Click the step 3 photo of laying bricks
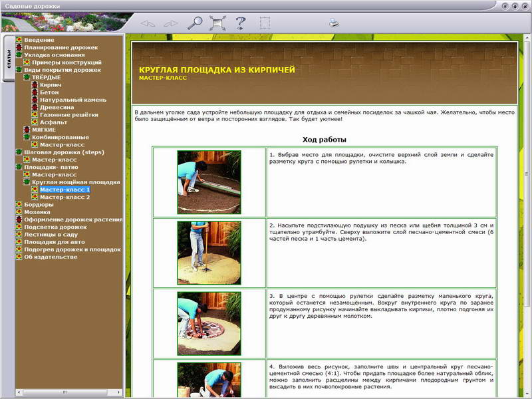This screenshot has height=399, width=532. (209, 323)
